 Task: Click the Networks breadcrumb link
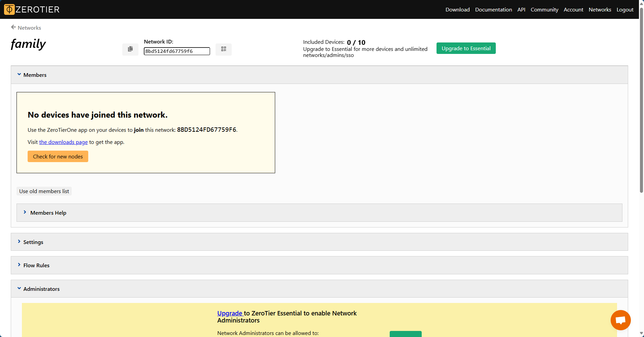(29, 28)
